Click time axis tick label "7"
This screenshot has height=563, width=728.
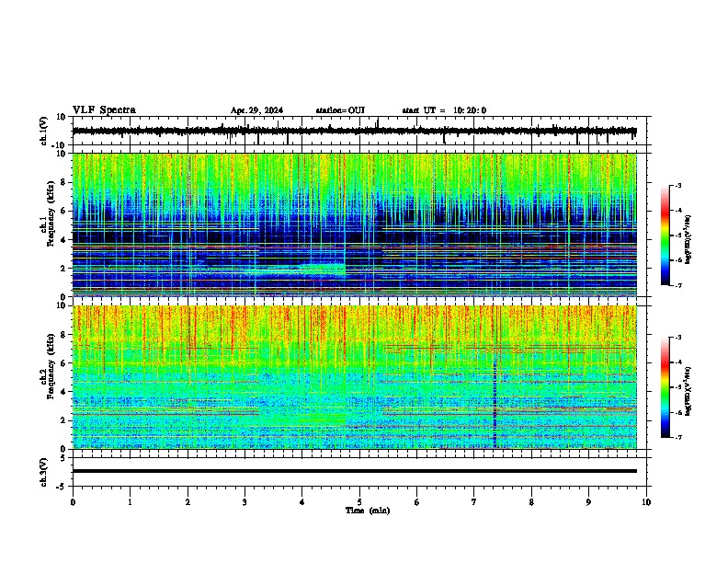point(474,502)
